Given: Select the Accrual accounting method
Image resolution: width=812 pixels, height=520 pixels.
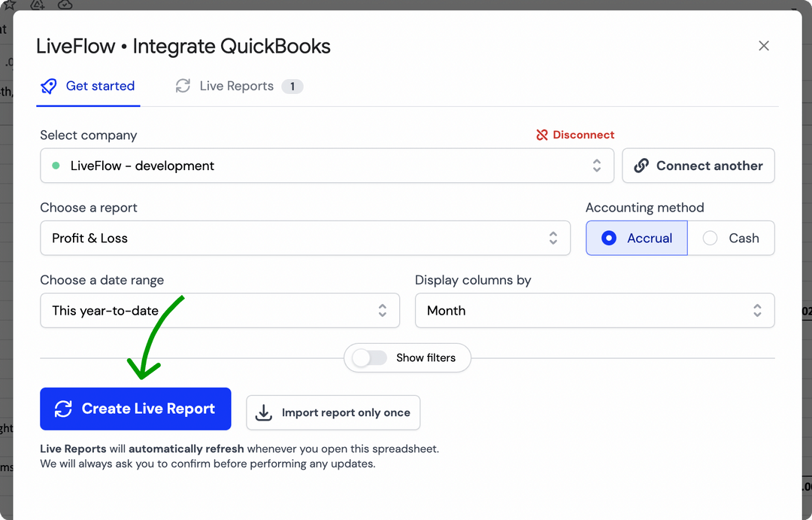Looking at the screenshot, I should [x=637, y=238].
